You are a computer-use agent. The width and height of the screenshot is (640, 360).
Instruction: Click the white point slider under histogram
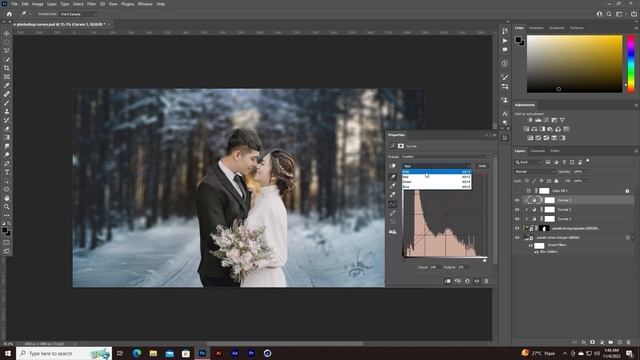[484, 260]
